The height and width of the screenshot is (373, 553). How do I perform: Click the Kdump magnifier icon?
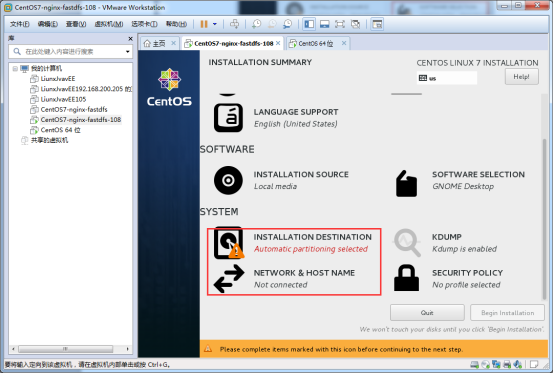pyautogui.click(x=407, y=243)
